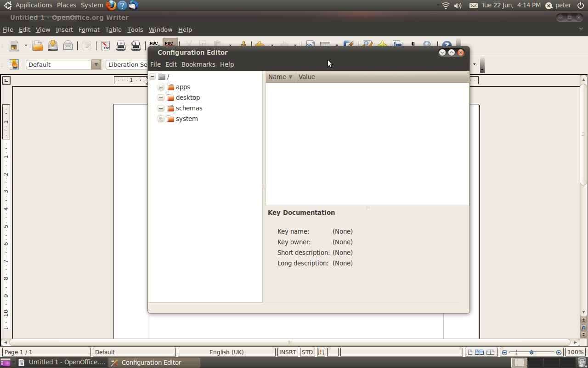The height and width of the screenshot is (368, 588).
Task: Open File menu in Configuration Editor
Action: click(155, 64)
